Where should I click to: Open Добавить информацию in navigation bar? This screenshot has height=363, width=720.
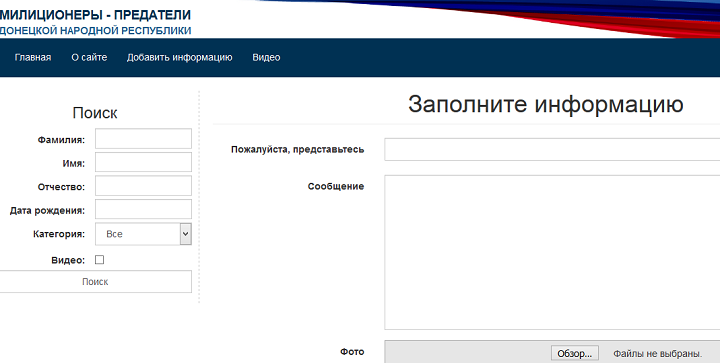[180, 57]
